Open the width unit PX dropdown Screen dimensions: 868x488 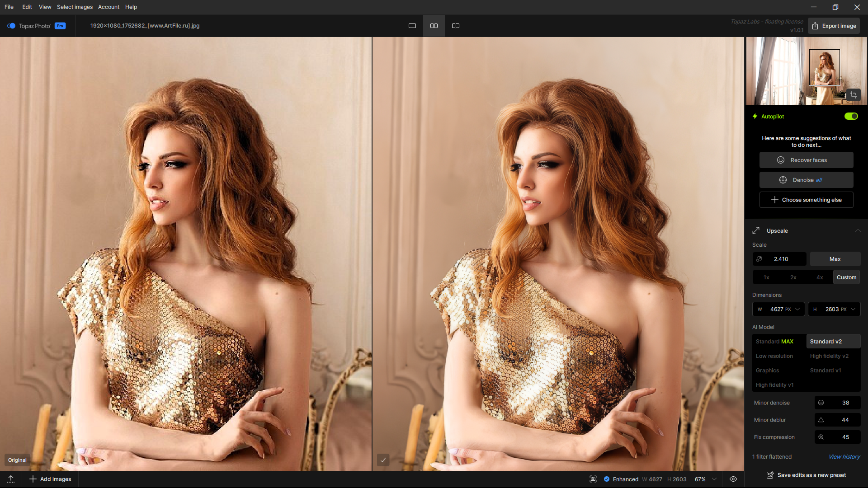tap(797, 309)
